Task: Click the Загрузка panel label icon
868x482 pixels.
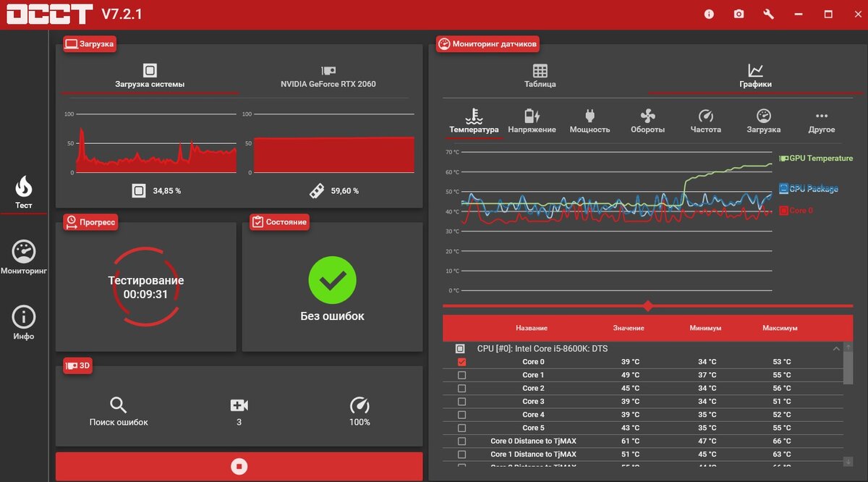Action: 72,44
